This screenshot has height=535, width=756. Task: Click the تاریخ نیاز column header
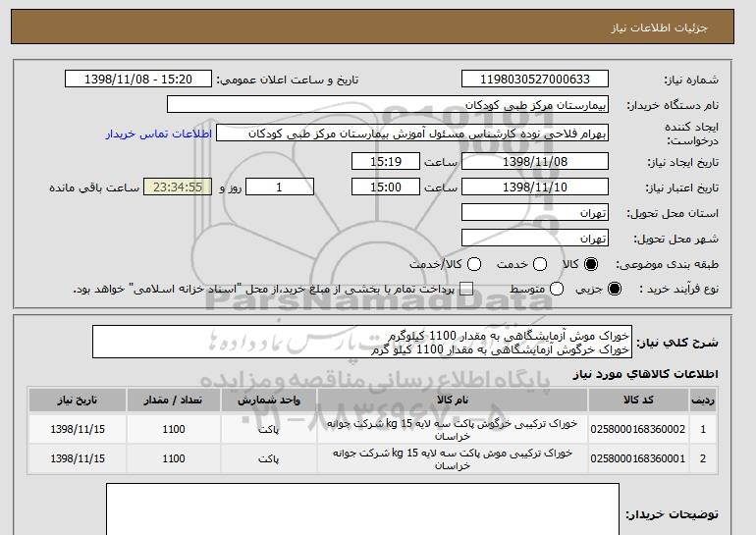tap(78, 401)
